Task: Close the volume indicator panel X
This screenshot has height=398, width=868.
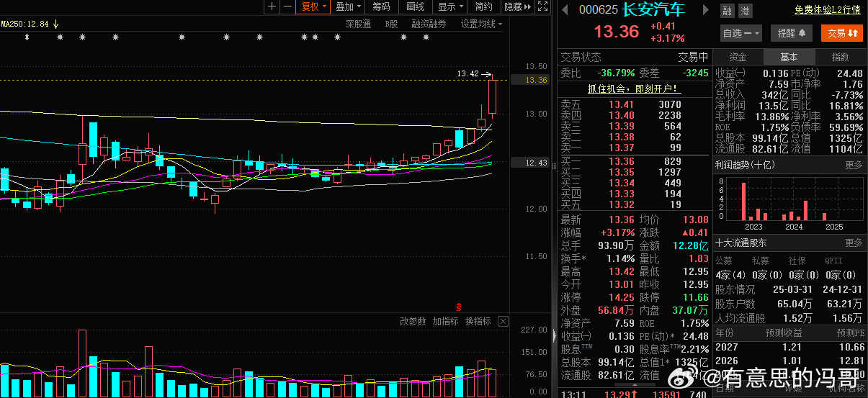Action: (x=503, y=321)
